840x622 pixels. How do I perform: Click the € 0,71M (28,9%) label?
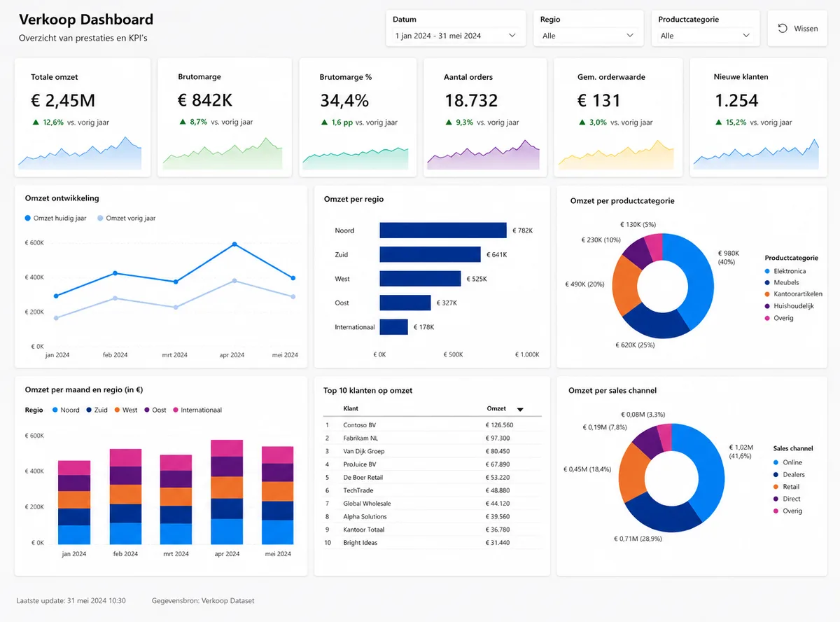coord(638,539)
